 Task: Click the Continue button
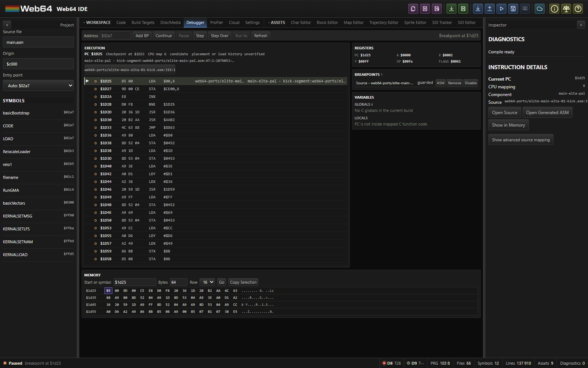(x=164, y=36)
